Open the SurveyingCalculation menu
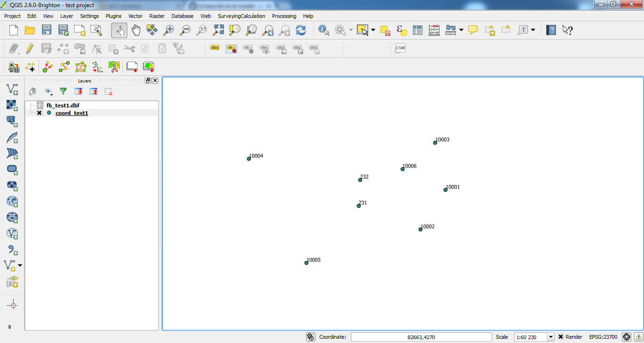Image resolution: width=644 pixels, height=343 pixels. (241, 16)
